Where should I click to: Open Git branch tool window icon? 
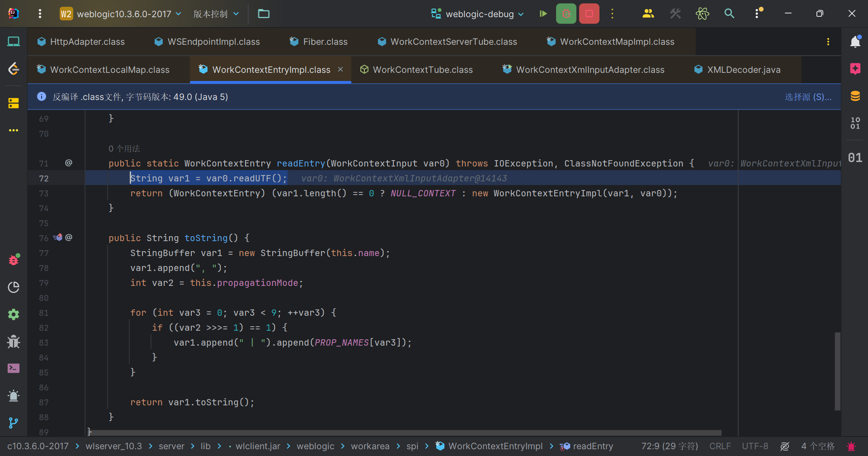pyautogui.click(x=14, y=423)
